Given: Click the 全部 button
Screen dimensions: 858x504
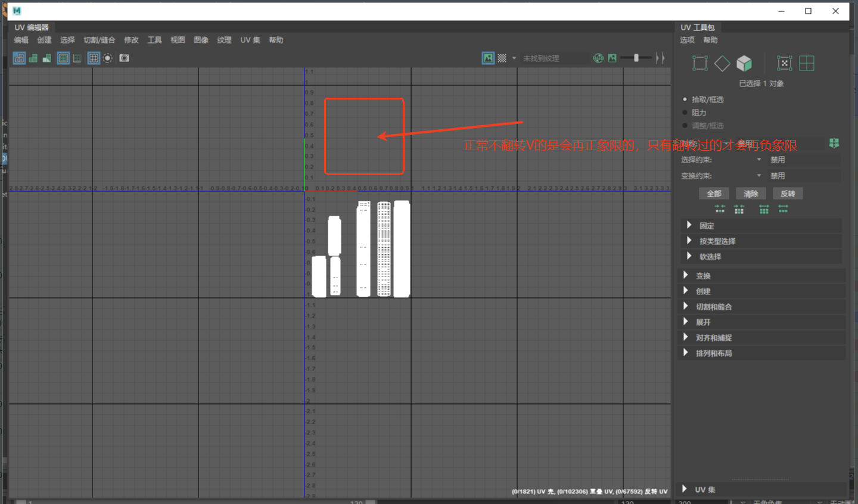Looking at the screenshot, I should tap(714, 194).
